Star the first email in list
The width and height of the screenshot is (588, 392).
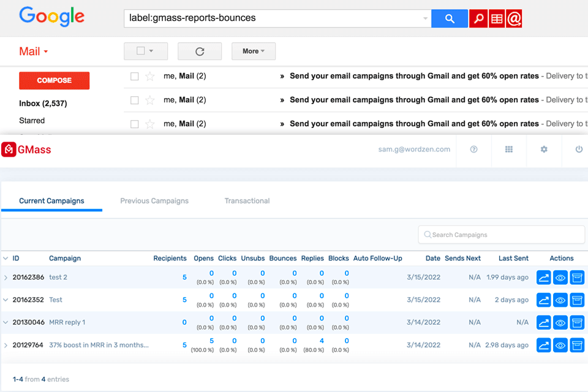[x=149, y=76]
